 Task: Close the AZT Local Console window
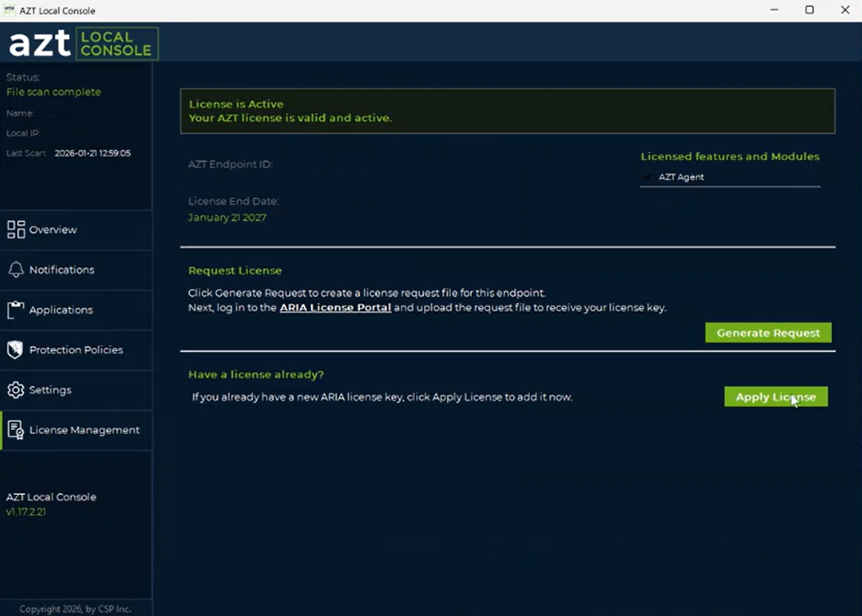point(845,10)
